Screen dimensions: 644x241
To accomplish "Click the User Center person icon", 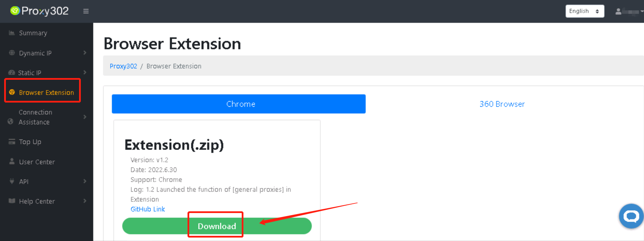I will (x=12, y=162).
